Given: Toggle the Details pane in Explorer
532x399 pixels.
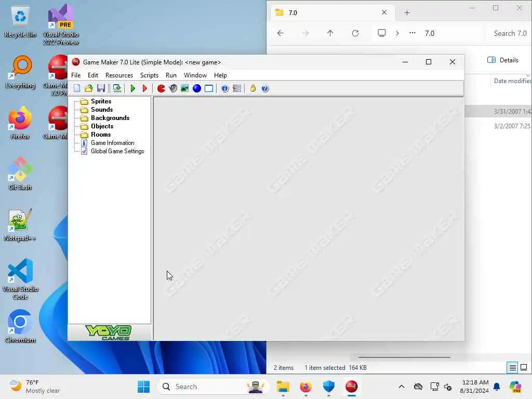Looking at the screenshot, I should [503, 60].
